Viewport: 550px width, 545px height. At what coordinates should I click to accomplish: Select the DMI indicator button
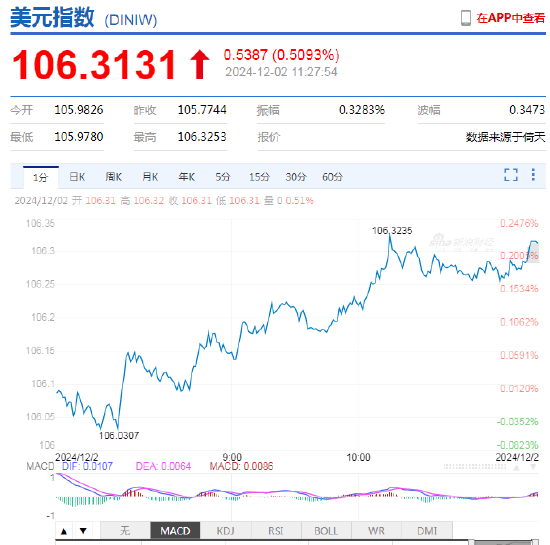(427, 531)
